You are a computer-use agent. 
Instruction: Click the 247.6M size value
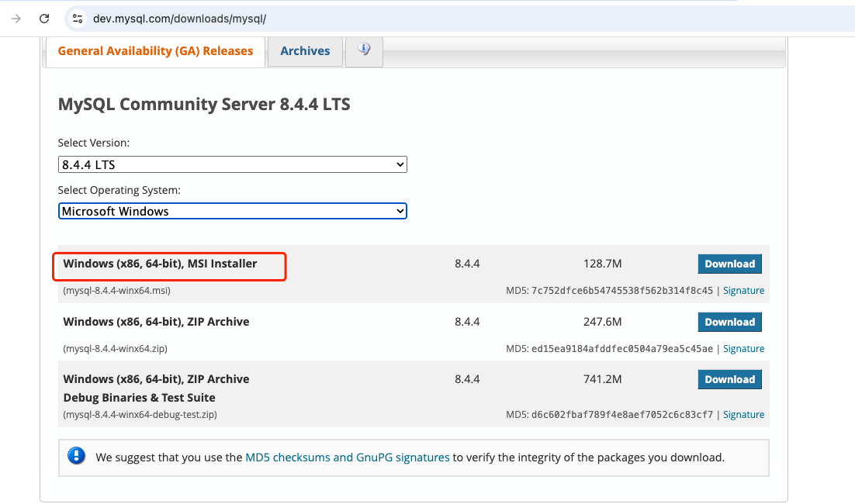click(x=603, y=322)
